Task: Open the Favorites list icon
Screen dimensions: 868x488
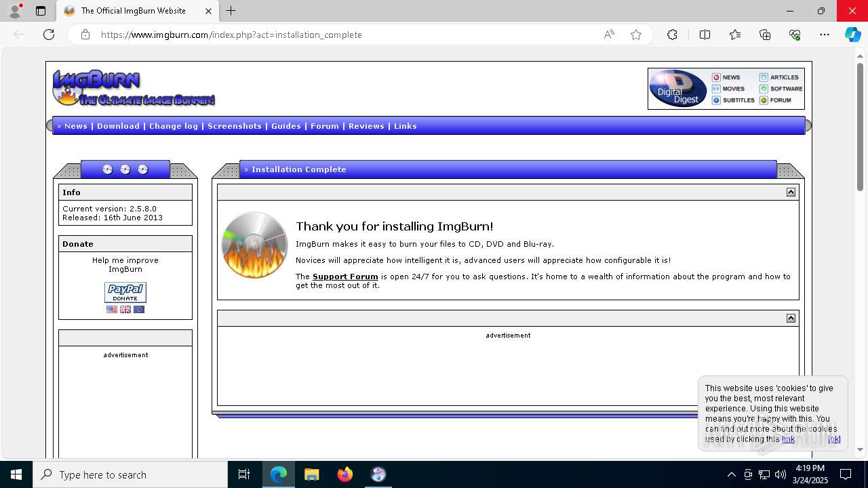Action: coord(735,35)
